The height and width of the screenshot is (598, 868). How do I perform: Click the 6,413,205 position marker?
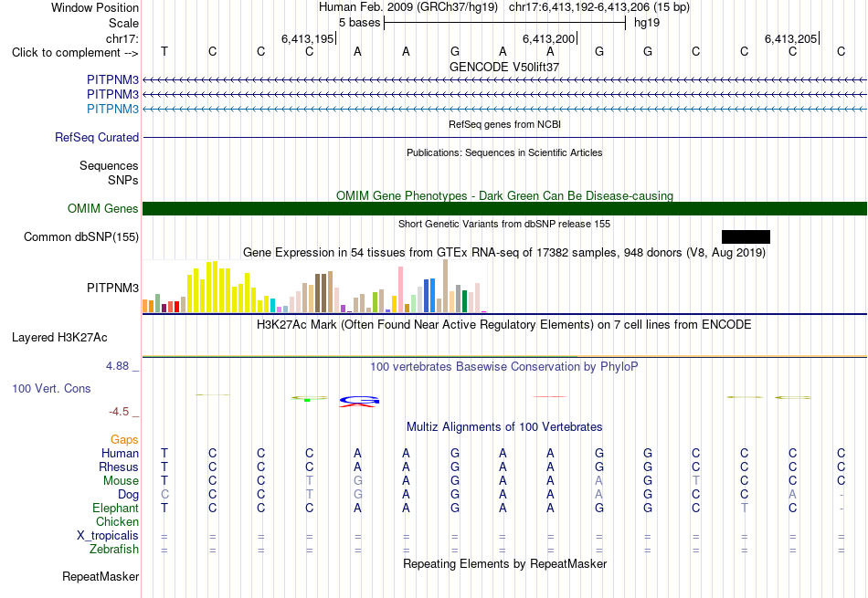point(791,38)
